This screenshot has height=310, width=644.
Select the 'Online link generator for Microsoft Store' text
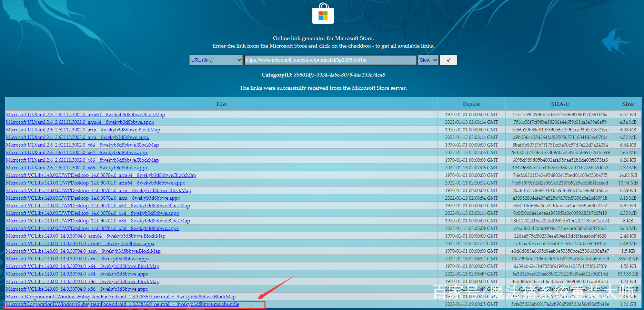click(323, 38)
